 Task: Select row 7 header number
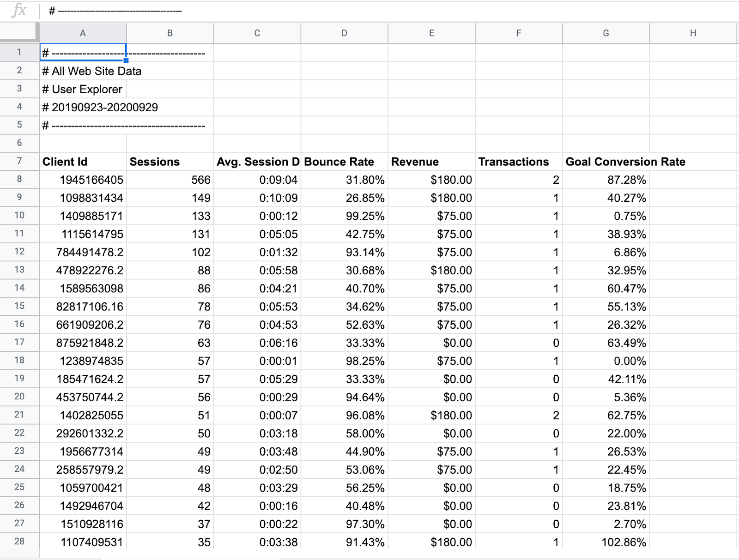[x=19, y=161]
